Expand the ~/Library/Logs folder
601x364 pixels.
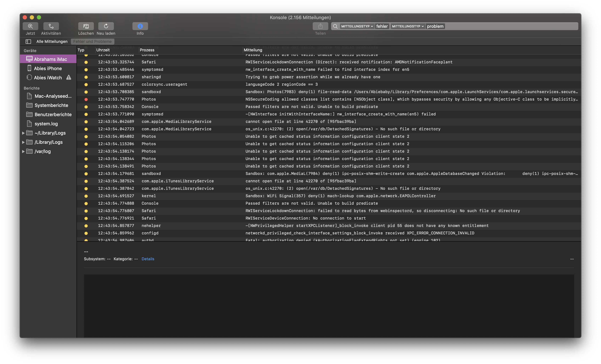coord(23,133)
